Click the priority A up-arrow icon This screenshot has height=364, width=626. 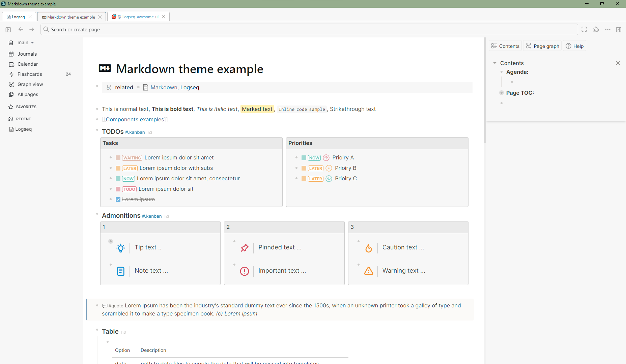click(x=326, y=158)
